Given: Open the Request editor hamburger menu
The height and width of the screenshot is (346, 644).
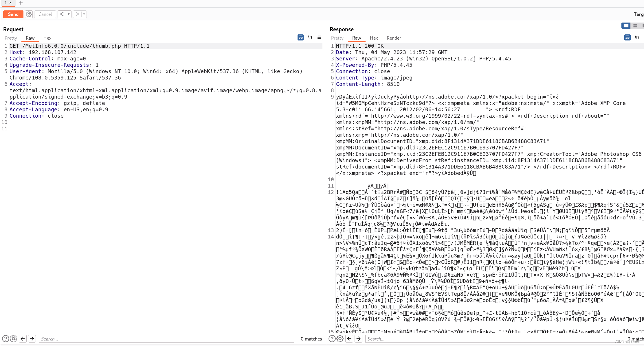Looking at the screenshot, I should 319,37.
